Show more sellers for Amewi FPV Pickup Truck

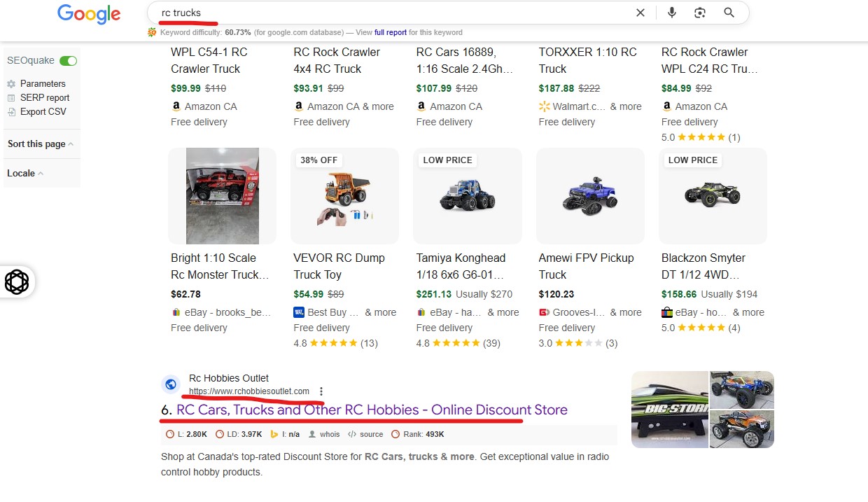pyautogui.click(x=626, y=312)
